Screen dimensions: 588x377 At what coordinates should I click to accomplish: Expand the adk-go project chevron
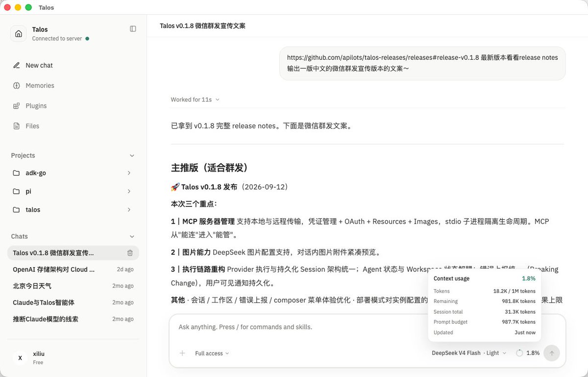[129, 173]
